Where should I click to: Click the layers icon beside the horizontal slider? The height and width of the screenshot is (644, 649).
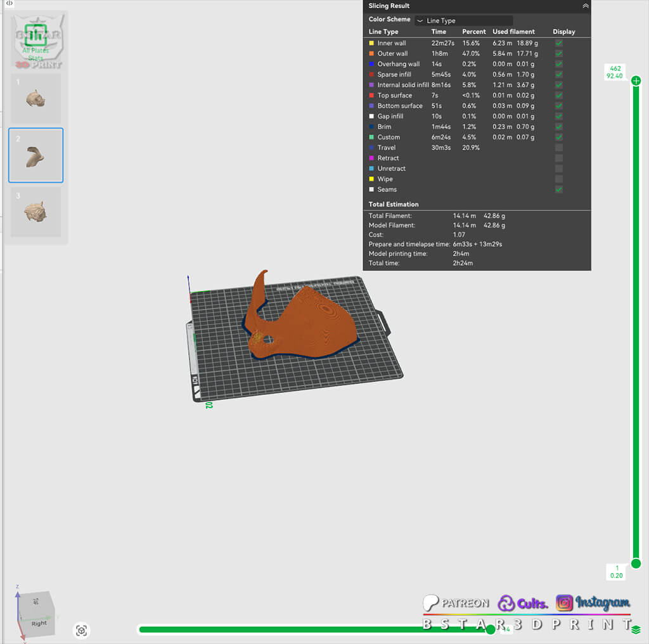[x=636, y=630]
